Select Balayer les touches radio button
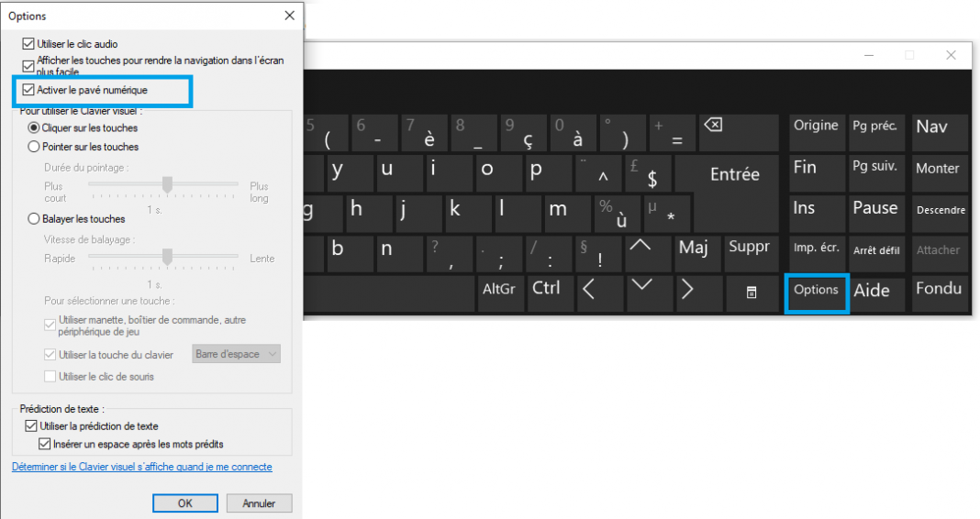980x519 pixels. point(34,219)
